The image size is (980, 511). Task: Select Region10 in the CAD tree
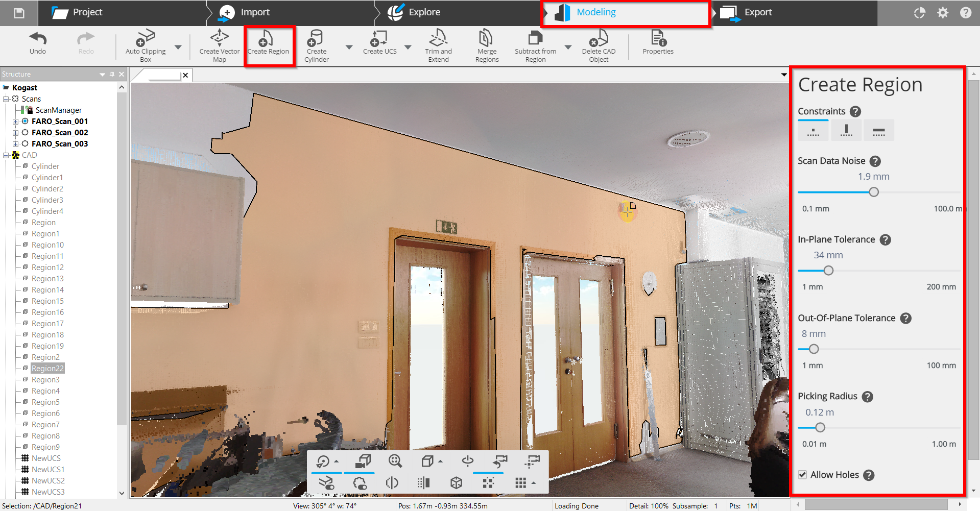click(x=47, y=245)
